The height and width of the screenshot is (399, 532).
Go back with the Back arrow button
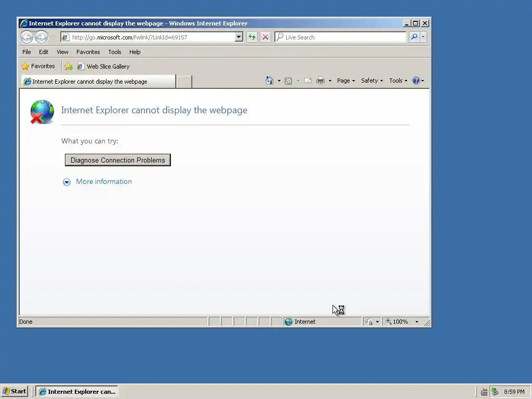coord(27,37)
